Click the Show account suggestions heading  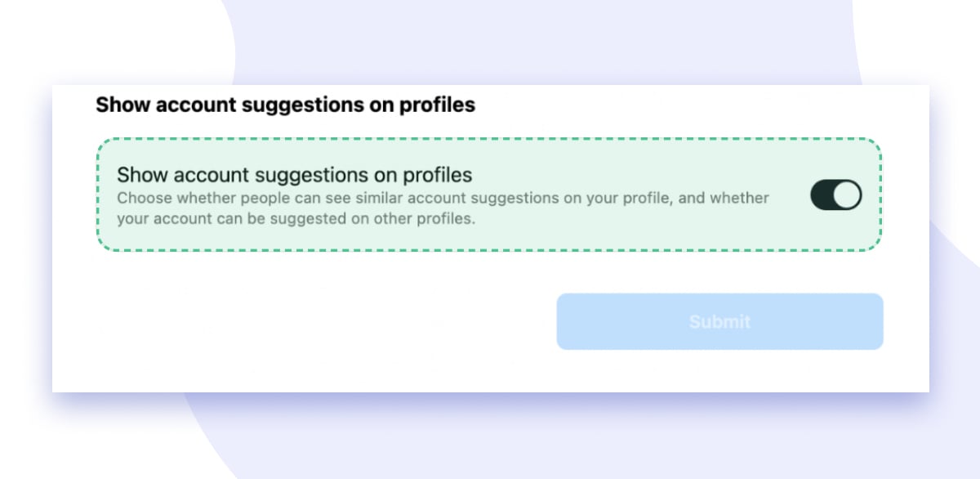click(x=287, y=105)
